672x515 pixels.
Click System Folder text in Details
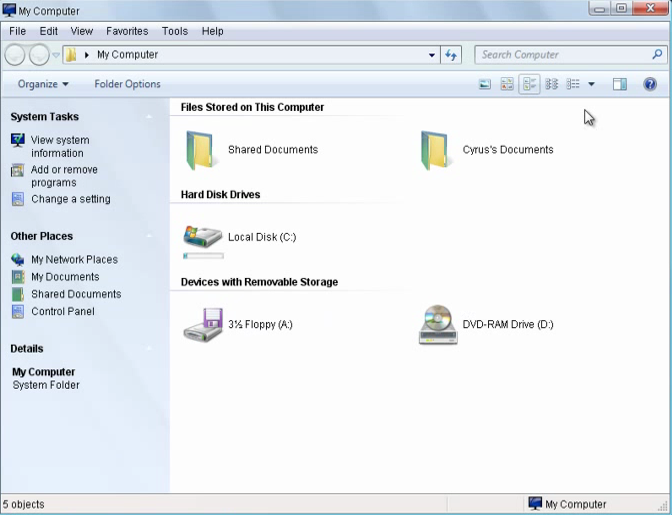(46, 385)
